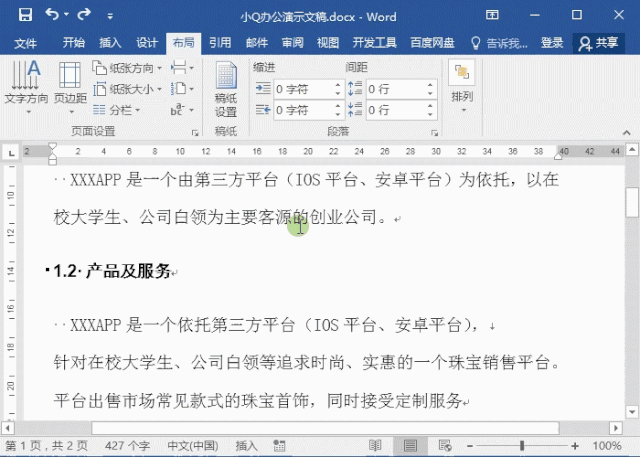
Task: Switch to the 插入 tab
Action: [110, 42]
